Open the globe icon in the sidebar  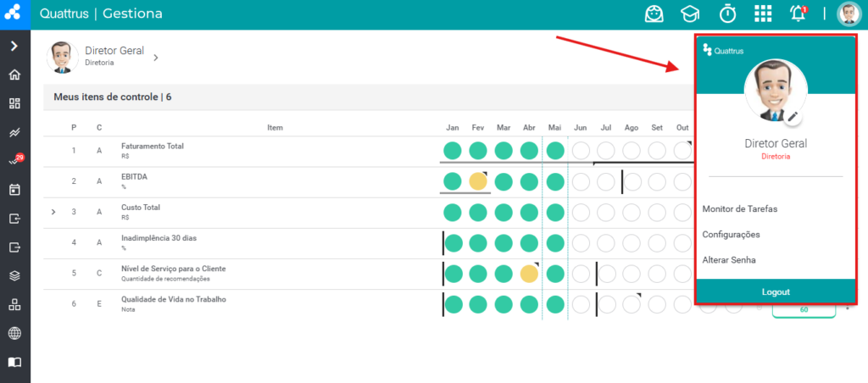[x=15, y=333]
